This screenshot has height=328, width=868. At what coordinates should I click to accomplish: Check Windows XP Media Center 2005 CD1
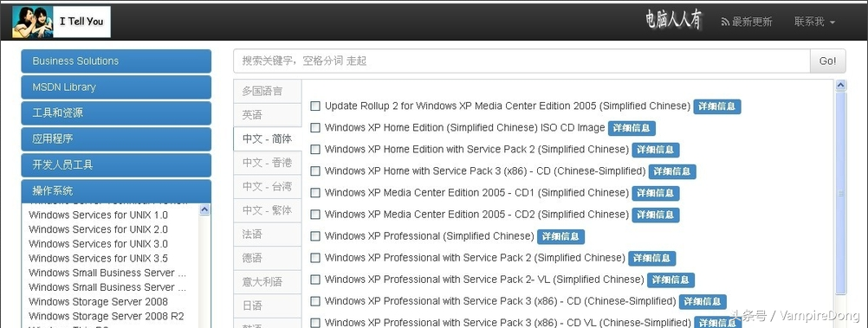[315, 192]
